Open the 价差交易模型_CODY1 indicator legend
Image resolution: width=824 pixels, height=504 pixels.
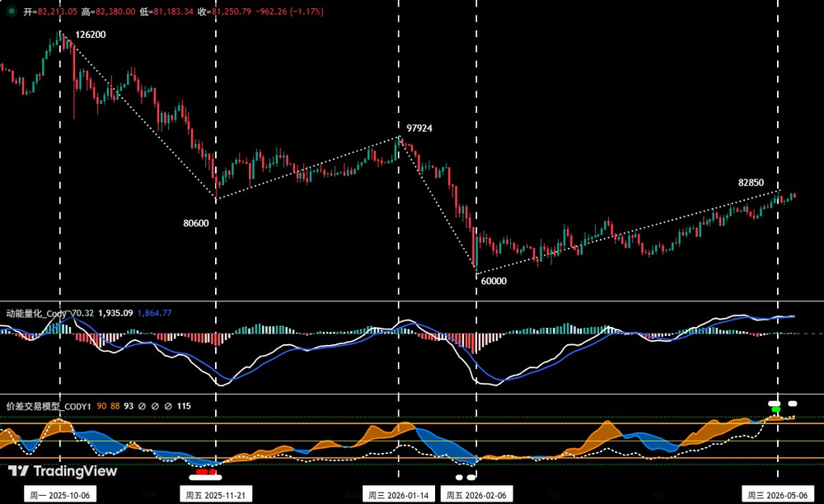(x=49, y=406)
